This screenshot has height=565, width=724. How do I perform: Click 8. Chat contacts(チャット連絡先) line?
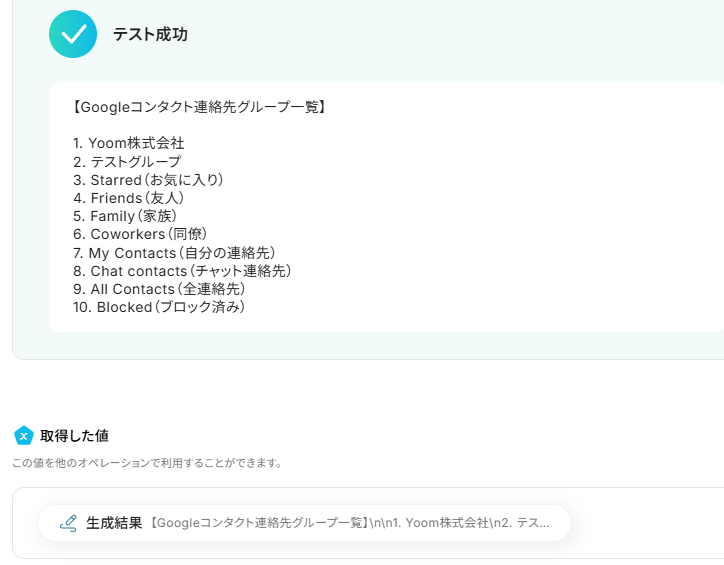coord(182,271)
